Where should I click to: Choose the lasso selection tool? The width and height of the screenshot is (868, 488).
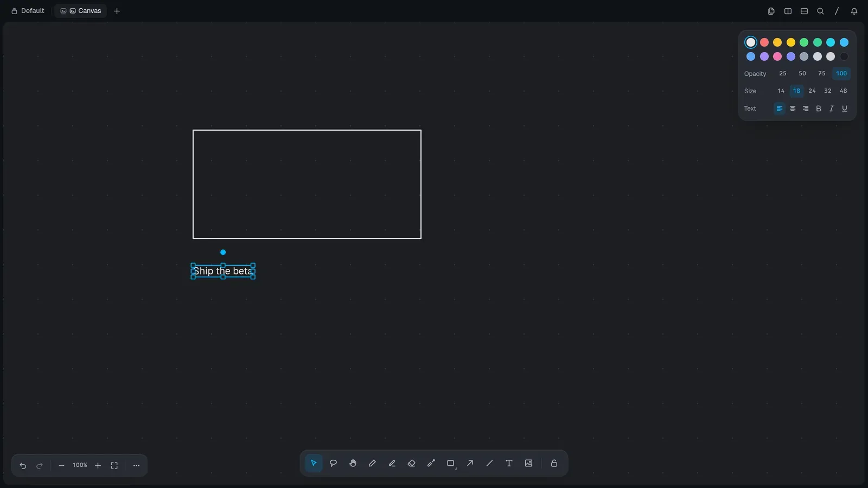click(333, 463)
